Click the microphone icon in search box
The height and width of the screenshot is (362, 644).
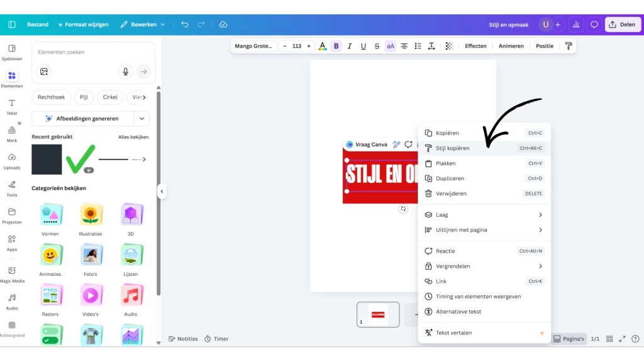click(126, 71)
